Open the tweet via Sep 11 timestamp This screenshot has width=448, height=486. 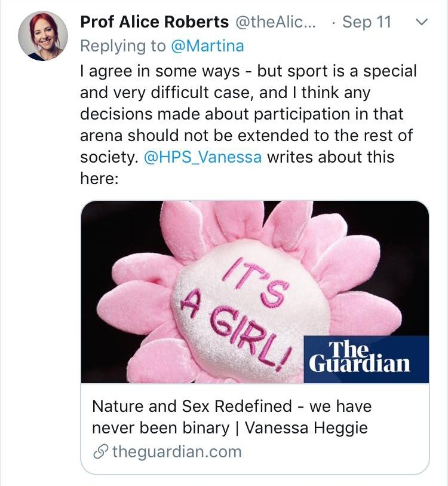click(367, 22)
